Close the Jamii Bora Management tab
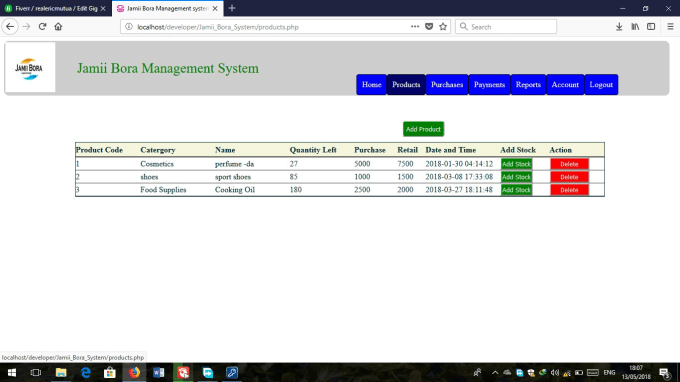 pyautogui.click(x=215, y=8)
